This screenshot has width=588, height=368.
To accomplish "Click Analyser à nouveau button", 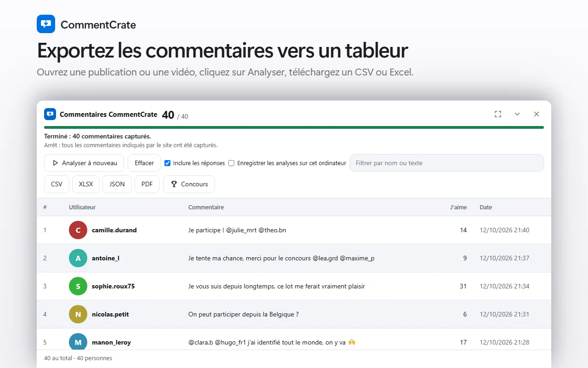I will point(84,163).
